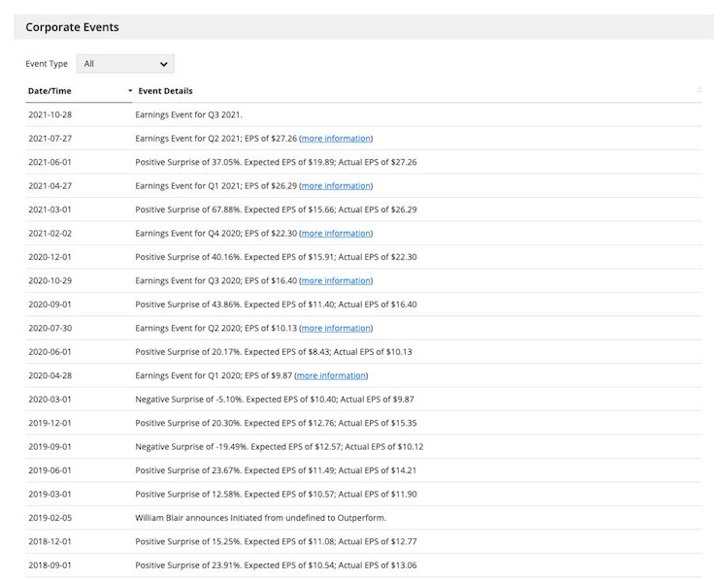Click sort icon at right of Event Details header

[x=699, y=90]
